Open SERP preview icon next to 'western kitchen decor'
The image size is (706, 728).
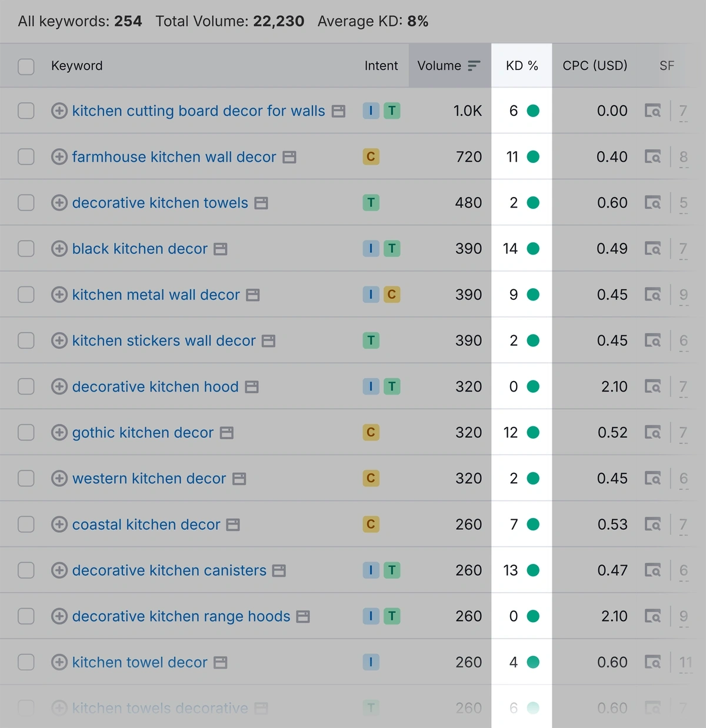[x=239, y=479]
